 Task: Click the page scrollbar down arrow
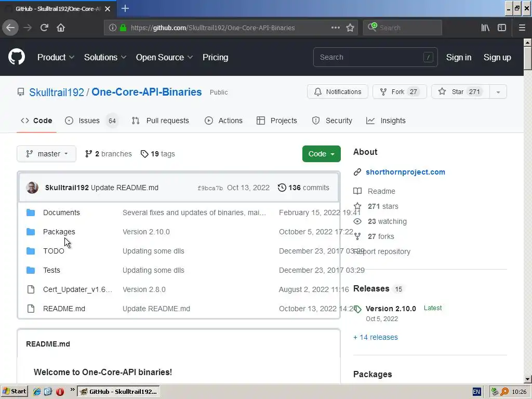pos(527,379)
